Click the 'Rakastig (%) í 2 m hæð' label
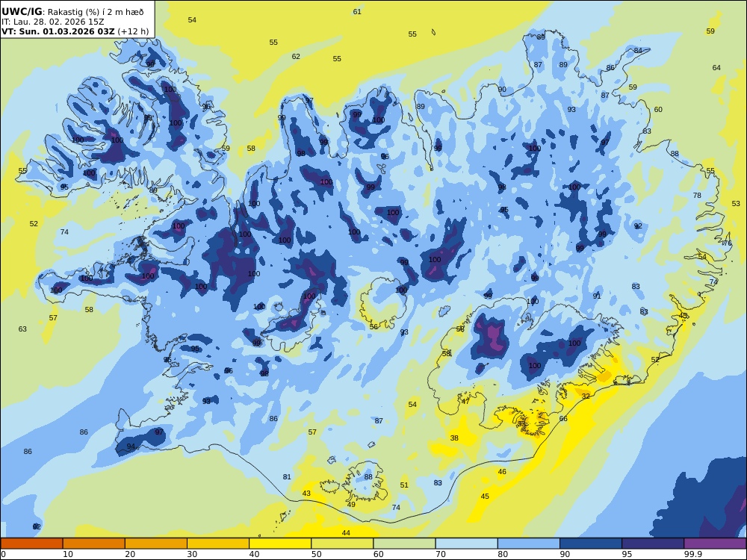This screenshot has height=560, width=747. coord(96,13)
